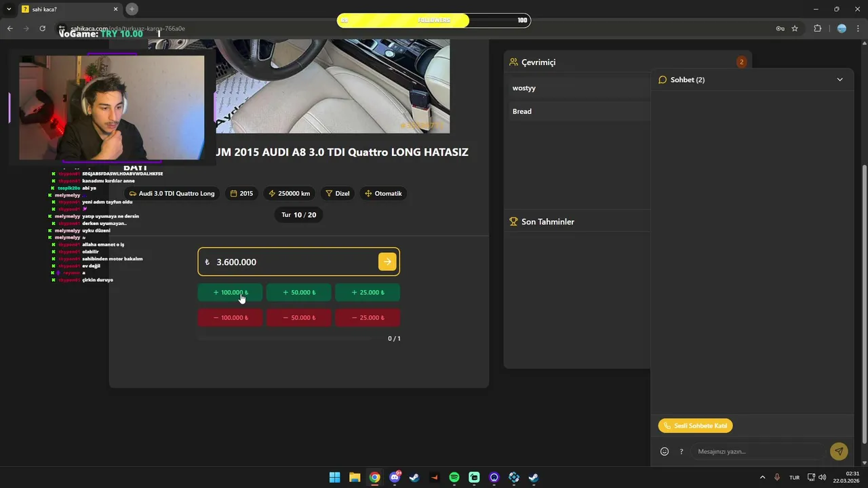This screenshot has width=868, height=488.
Task: Click the Dizel fuel chip
Action: [x=338, y=193]
